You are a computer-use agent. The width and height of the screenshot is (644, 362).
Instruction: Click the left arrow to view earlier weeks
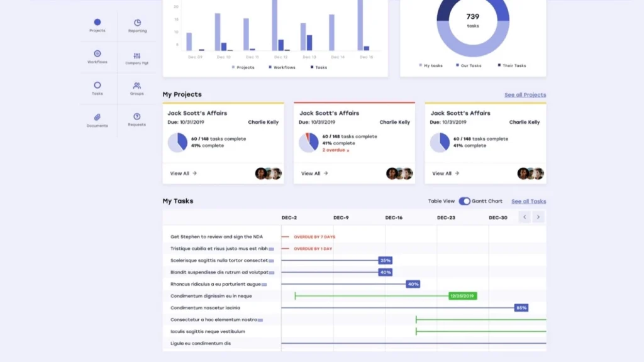click(525, 217)
